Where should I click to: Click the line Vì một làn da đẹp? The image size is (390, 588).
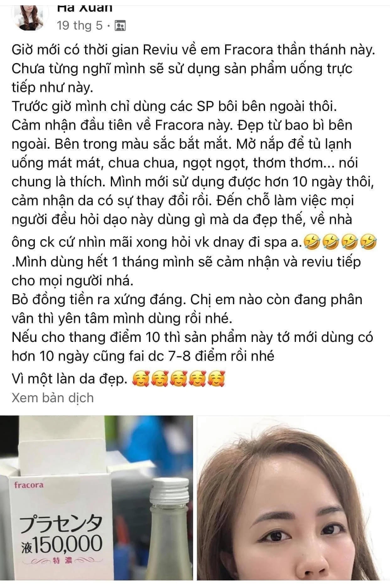pos(69,379)
